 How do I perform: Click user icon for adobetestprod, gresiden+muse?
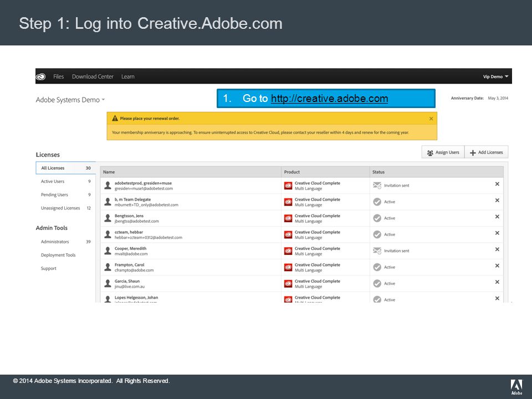[108, 185]
